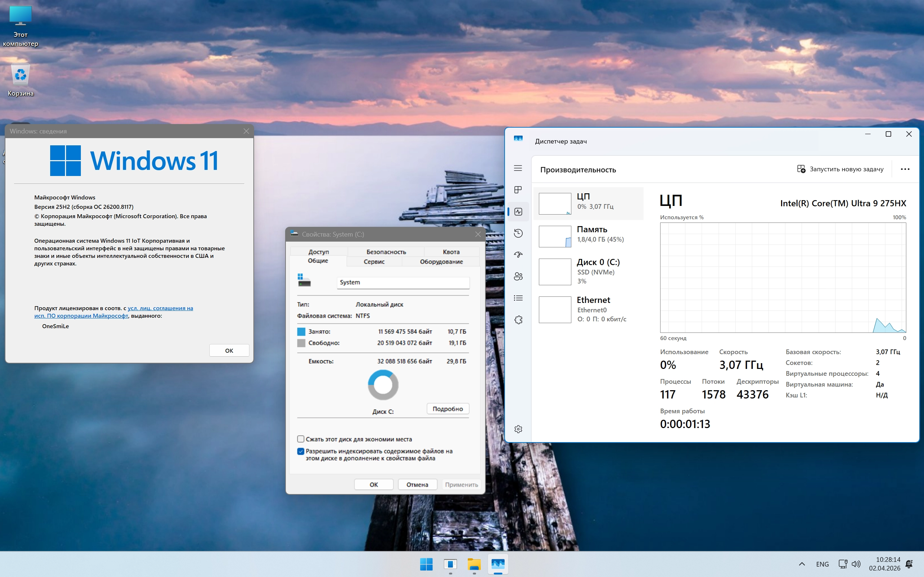Open the three-dots more options menu
Screen dimensions: 924x577
905,169
